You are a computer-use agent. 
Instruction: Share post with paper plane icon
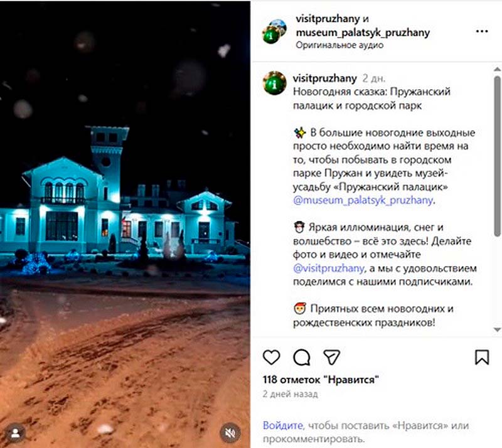pyautogui.click(x=331, y=357)
